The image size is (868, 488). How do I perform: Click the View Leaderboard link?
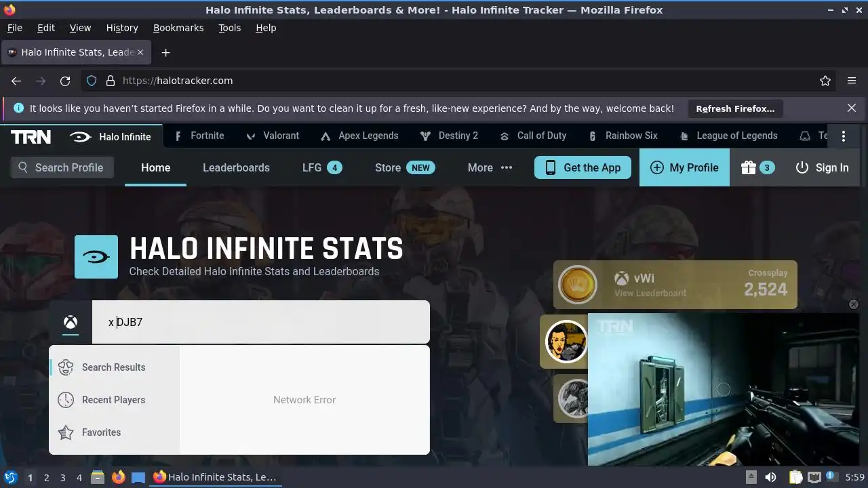tap(650, 293)
